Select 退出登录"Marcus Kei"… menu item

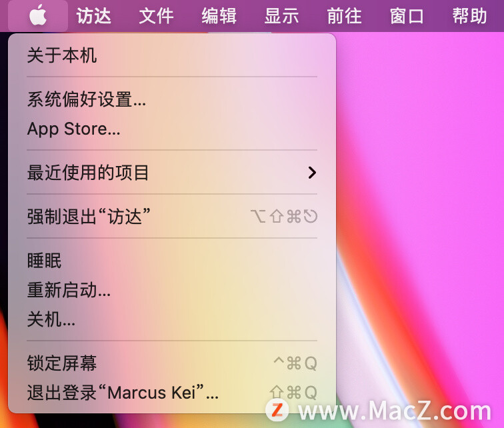172,393
